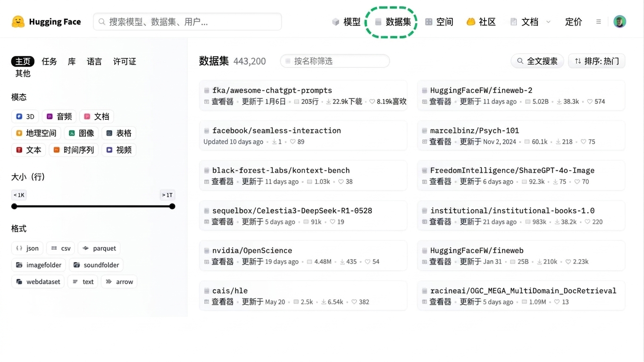Switch to the 许可证 filter tab
Viewport: 644px width, 362px height.
point(125,61)
